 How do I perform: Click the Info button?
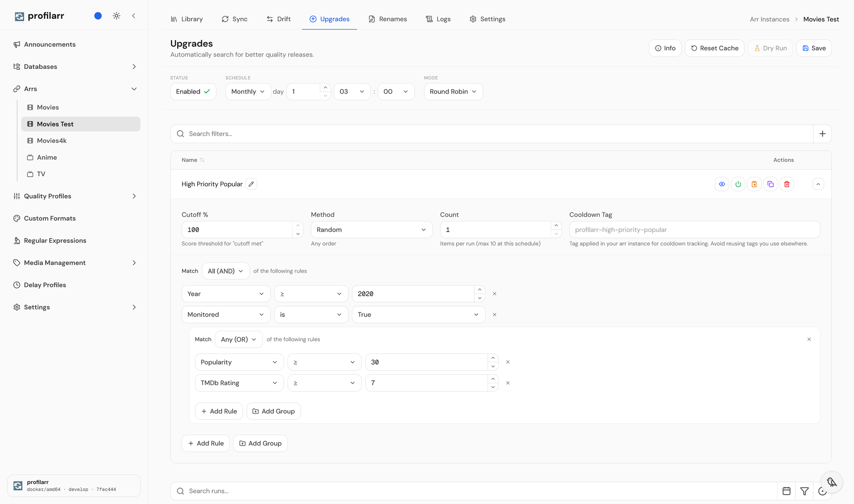[x=665, y=48]
